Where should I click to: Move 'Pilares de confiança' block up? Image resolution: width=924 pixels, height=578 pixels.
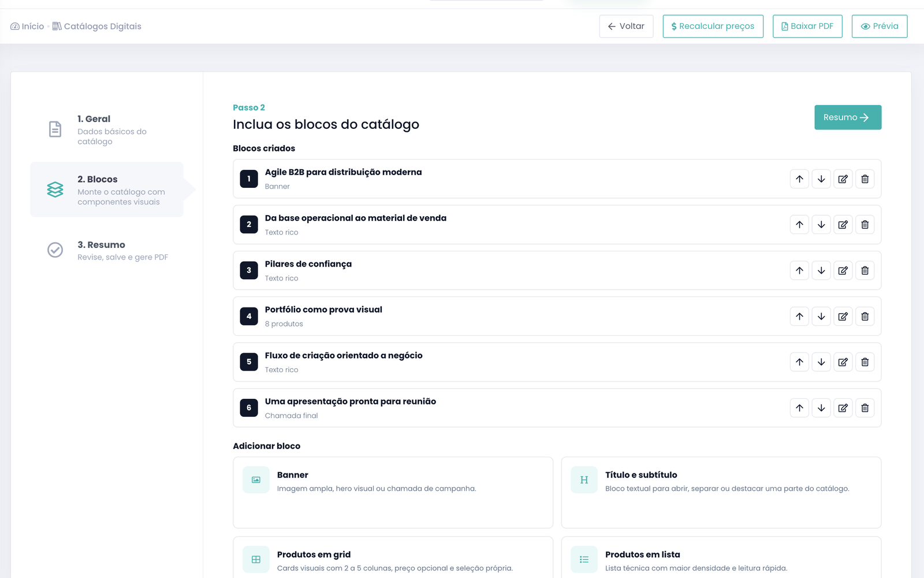[x=799, y=271]
